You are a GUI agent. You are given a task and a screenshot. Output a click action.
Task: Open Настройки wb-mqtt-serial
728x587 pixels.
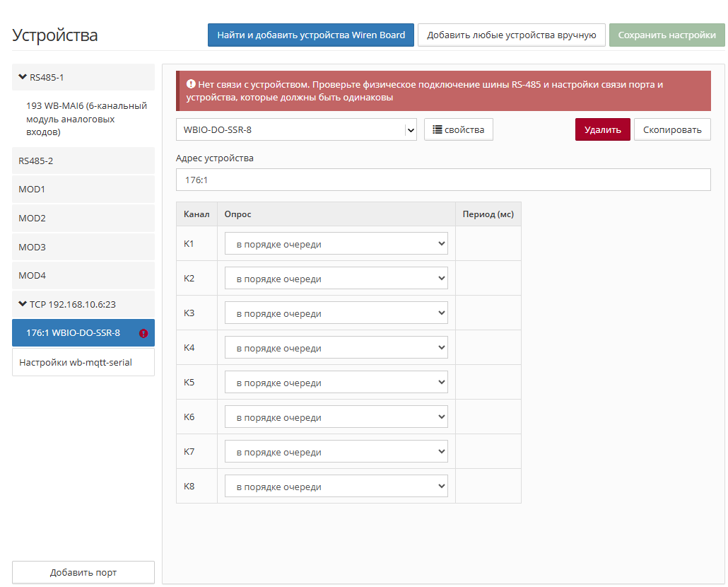pyautogui.click(x=83, y=362)
